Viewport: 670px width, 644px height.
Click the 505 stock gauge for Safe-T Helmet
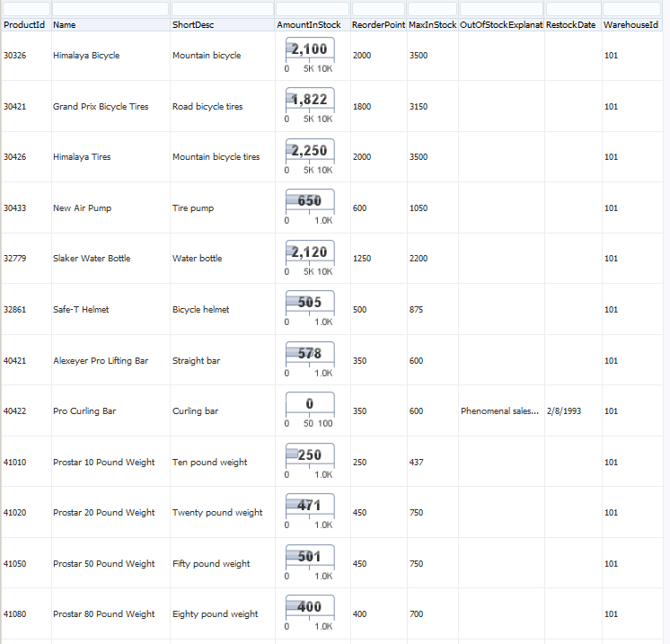310,309
